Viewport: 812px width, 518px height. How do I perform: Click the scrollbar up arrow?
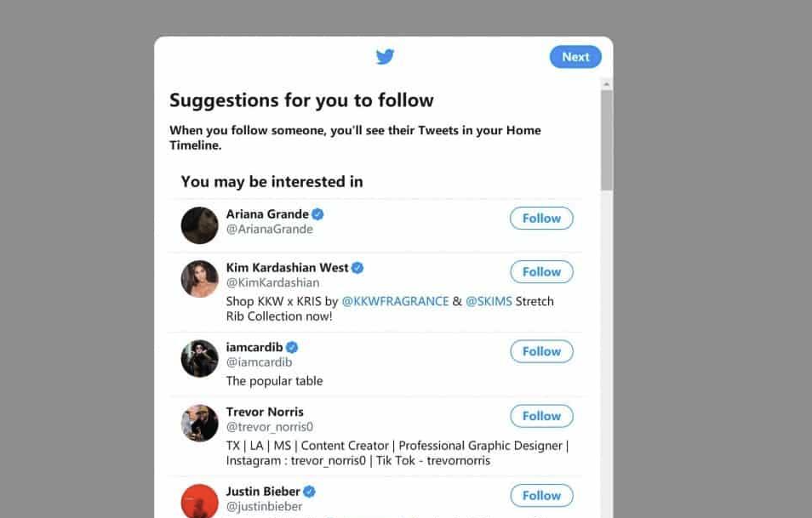pos(607,83)
